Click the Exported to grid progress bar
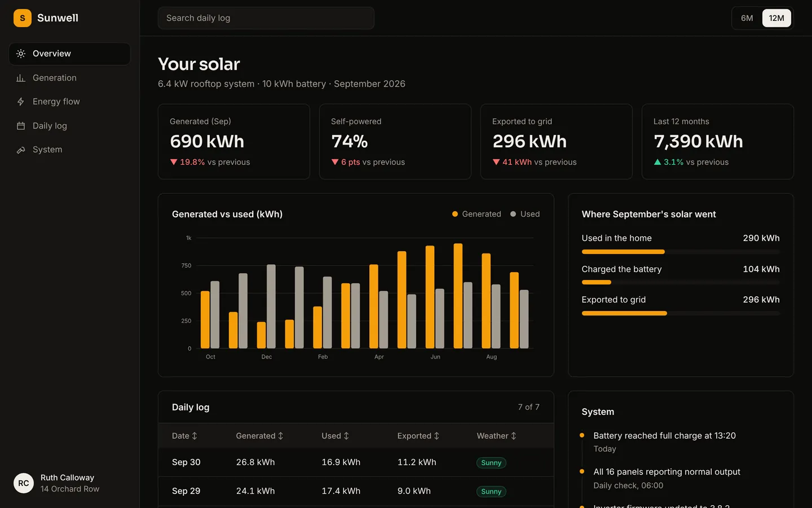 pos(681,313)
